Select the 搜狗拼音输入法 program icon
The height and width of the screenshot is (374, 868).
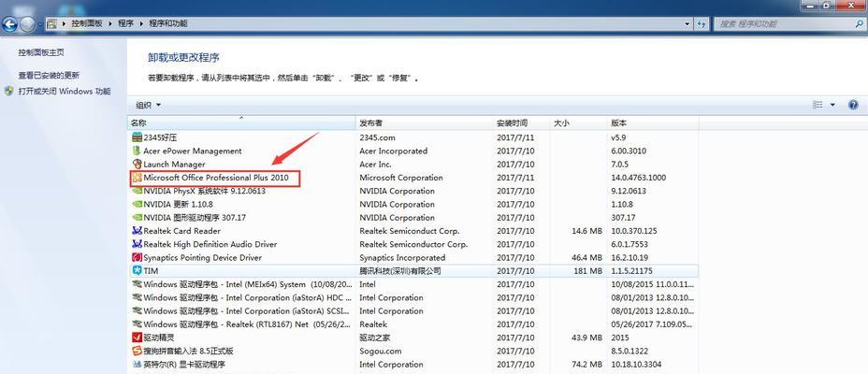(x=137, y=351)
